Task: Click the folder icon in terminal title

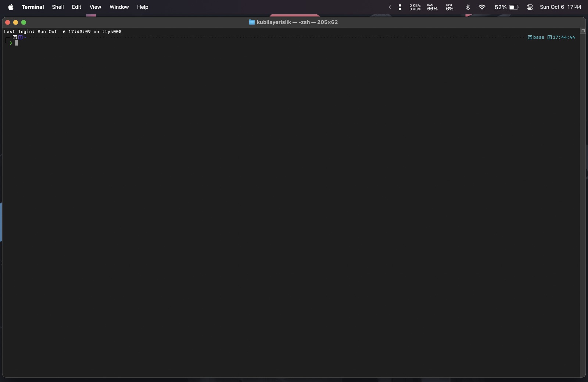Action: click(252, 22)
